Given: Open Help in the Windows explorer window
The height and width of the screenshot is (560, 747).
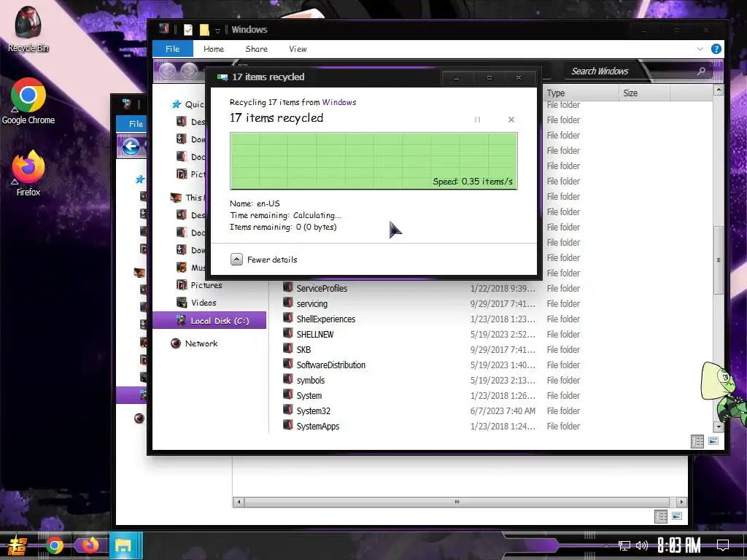Looking at the screenshot, I should (x=716, y=49).
